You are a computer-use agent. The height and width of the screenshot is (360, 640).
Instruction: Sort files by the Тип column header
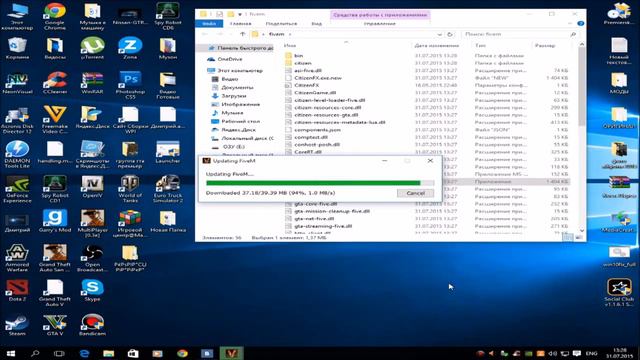pyautogui.click(x=480, y=46)
